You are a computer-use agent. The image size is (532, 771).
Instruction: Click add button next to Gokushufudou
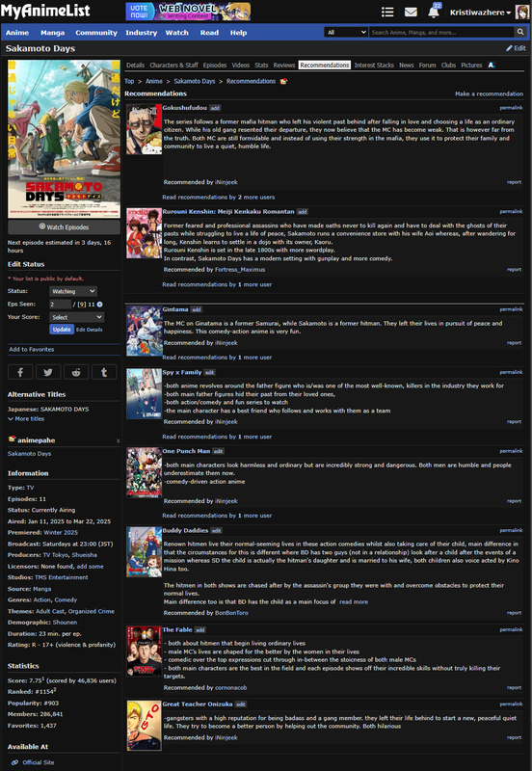point(215,108)
